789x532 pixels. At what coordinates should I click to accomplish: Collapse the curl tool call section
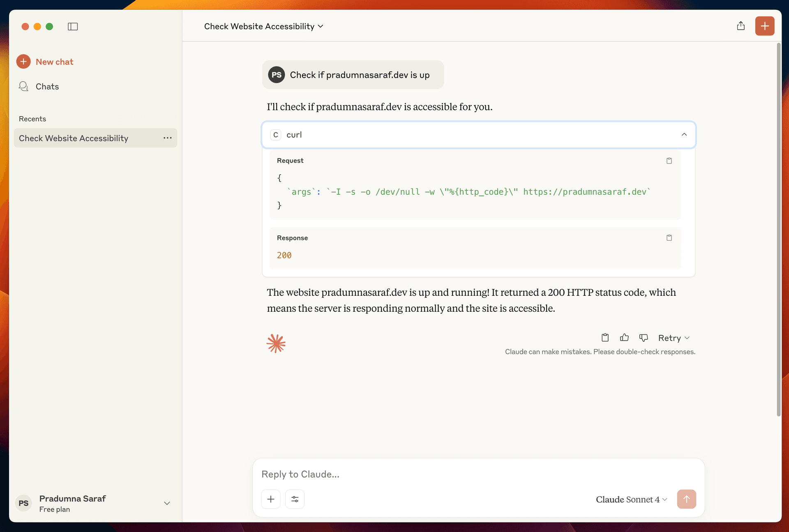point(684,134)
